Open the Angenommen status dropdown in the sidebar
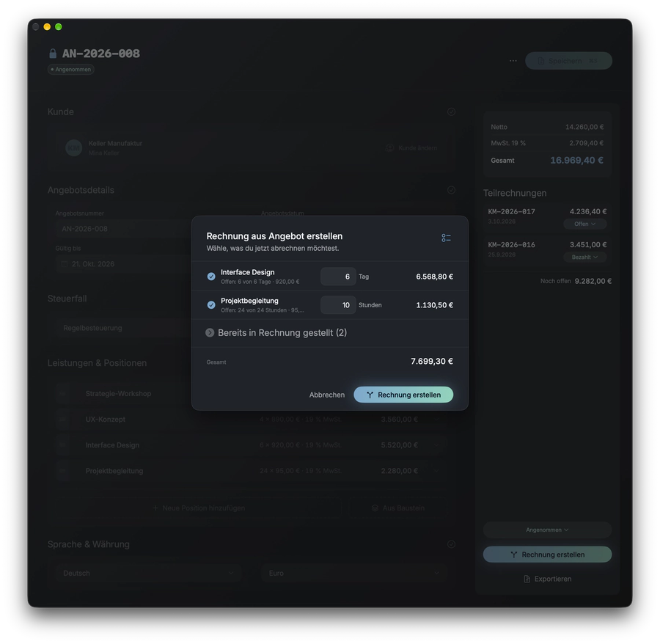Image resolution: width=660 pixels, height=644 pixels. 547,530
